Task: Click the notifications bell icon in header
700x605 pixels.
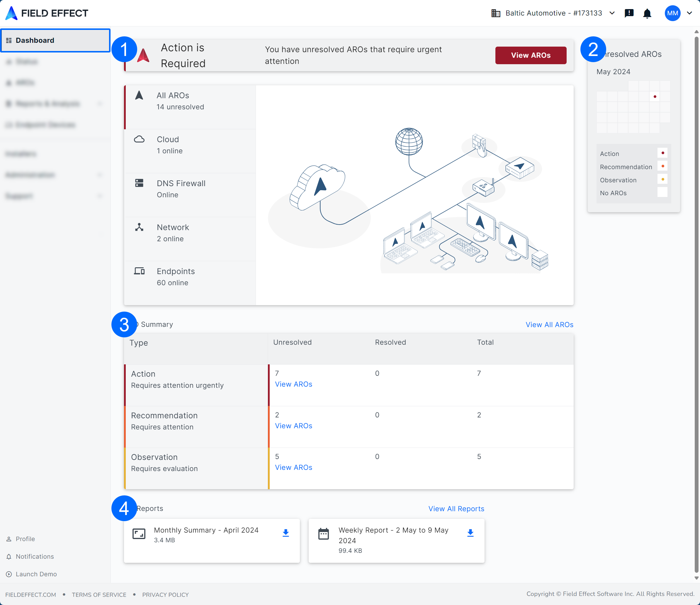Action: 647,13
